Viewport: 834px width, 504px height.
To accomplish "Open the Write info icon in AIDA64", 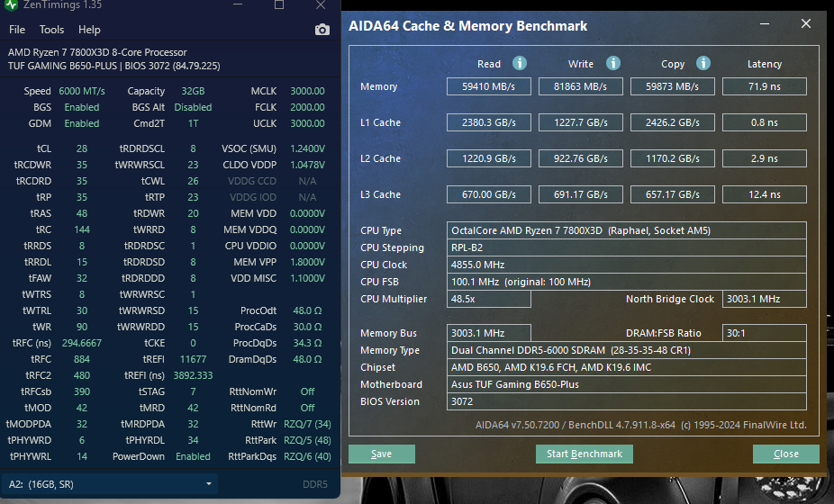I will (x=612, y=63).
